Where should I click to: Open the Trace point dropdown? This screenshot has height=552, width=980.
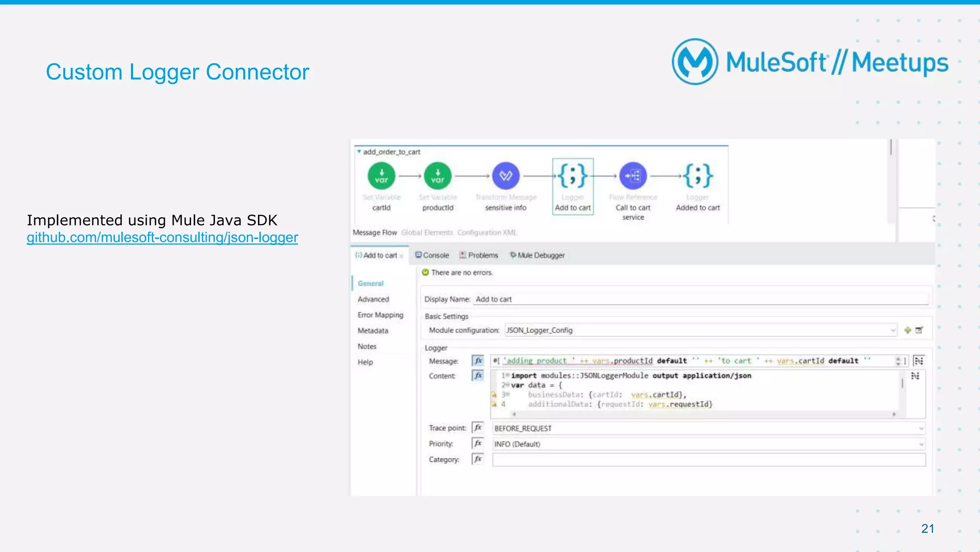pyautogui.click(x=709, y=428)
